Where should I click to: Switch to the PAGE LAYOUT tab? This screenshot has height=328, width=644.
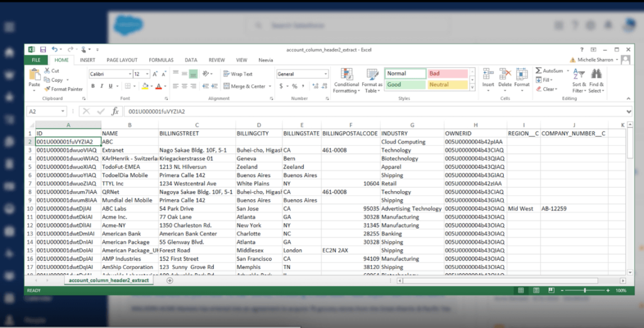click(122, 60)
